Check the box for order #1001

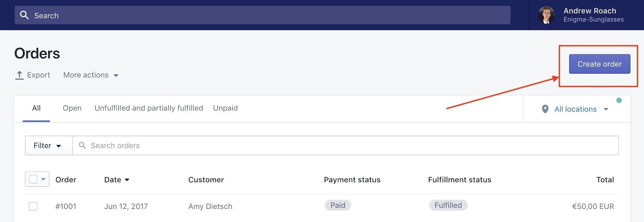click(x=33, y=206)
